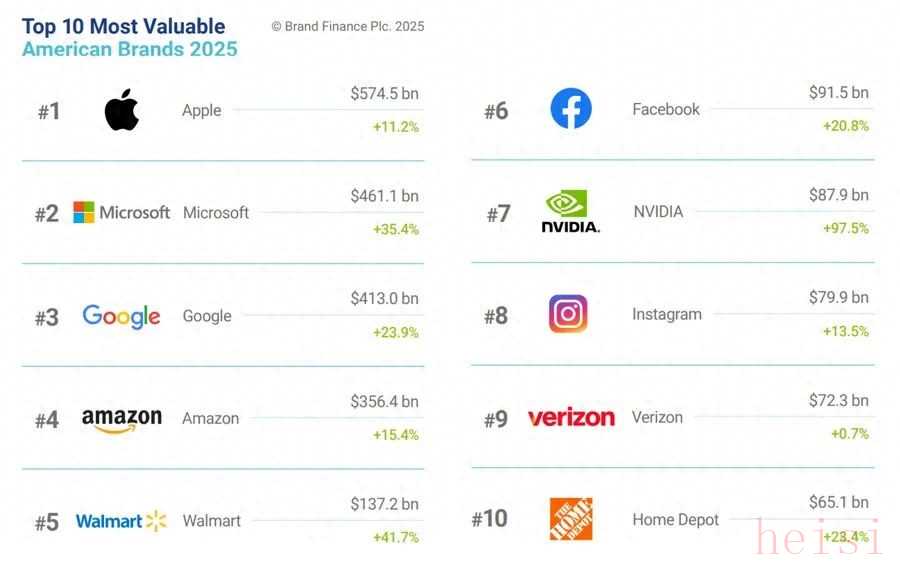
Task: Click the Microsoft logo
Action: (121, 212)
